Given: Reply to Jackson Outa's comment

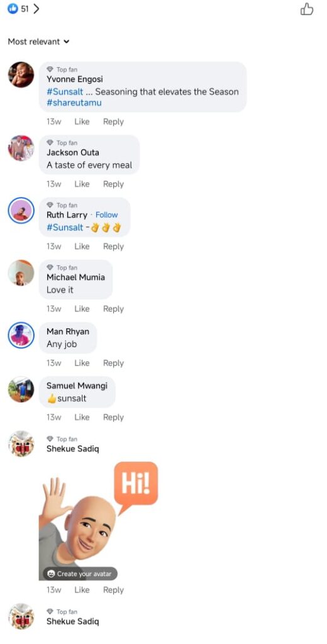Looking at the screenshot, I should pos(113,184).
